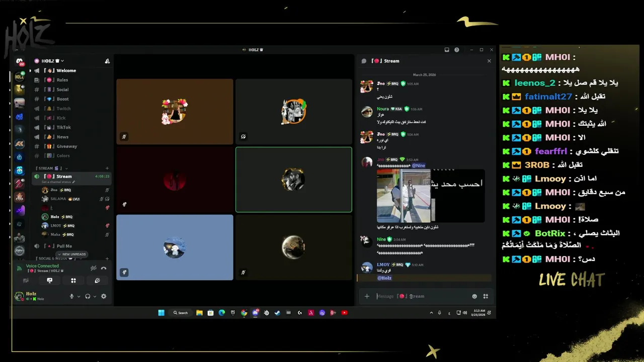Screen dimensions: 644x362
Task: Open the TikTok channel
Action: pyautogui.click(x=71, y=127)
